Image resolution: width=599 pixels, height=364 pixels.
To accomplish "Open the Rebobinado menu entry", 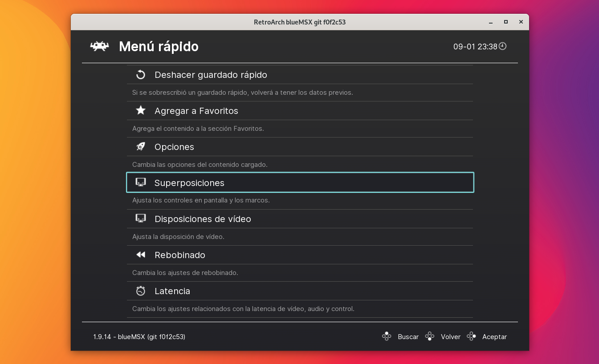I will (300, 255).
